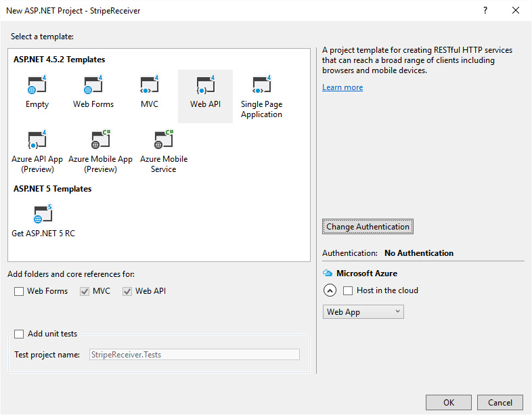Toggle the MVC core references checkbox
532x415 pixels.
click(x=85, y=292)
